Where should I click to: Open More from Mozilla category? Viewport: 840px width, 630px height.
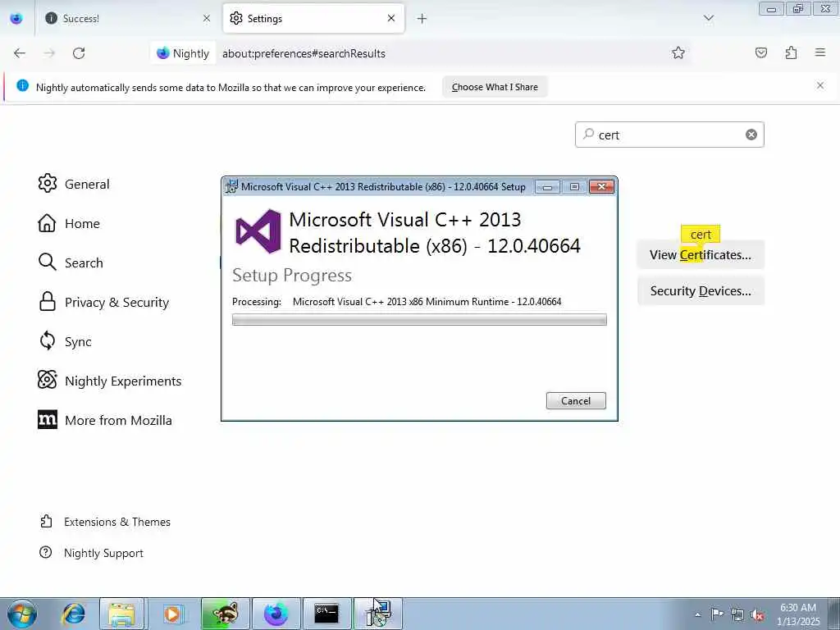coord(105,420)
